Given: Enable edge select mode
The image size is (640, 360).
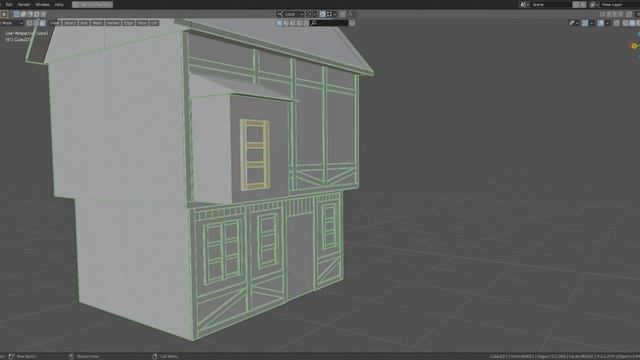Looking at the screenshot, I should tap(36, 23).
